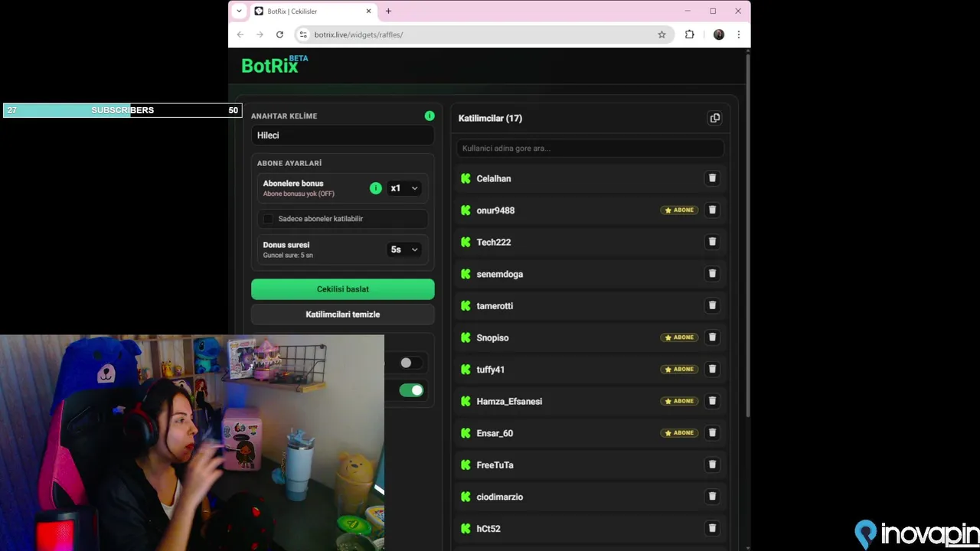Focus the Kullanici adina gore ara search
The height and width of the screenshot is (551, 980).
590,148
